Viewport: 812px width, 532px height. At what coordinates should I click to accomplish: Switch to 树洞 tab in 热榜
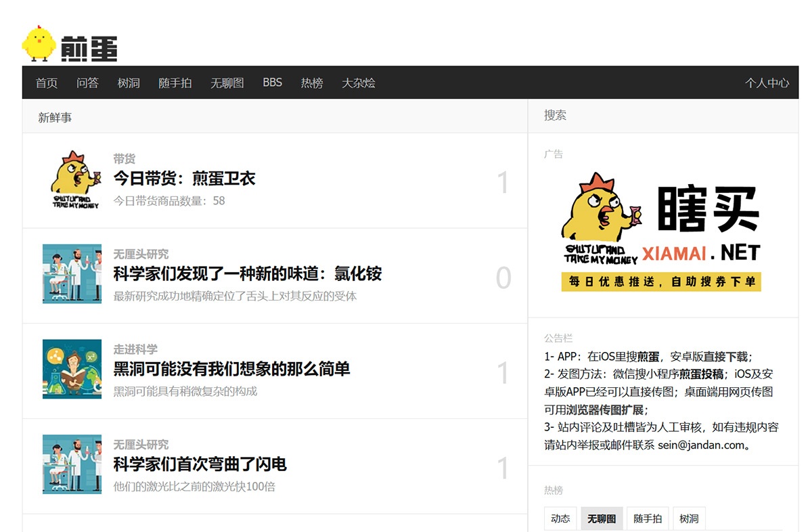(x=689, y=518)
